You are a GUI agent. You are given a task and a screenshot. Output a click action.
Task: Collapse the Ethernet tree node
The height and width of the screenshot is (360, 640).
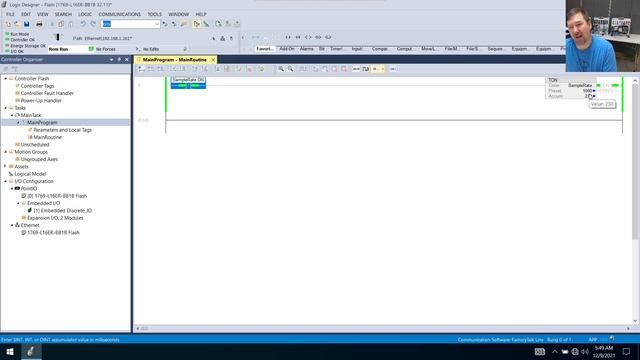pos(12,225)
